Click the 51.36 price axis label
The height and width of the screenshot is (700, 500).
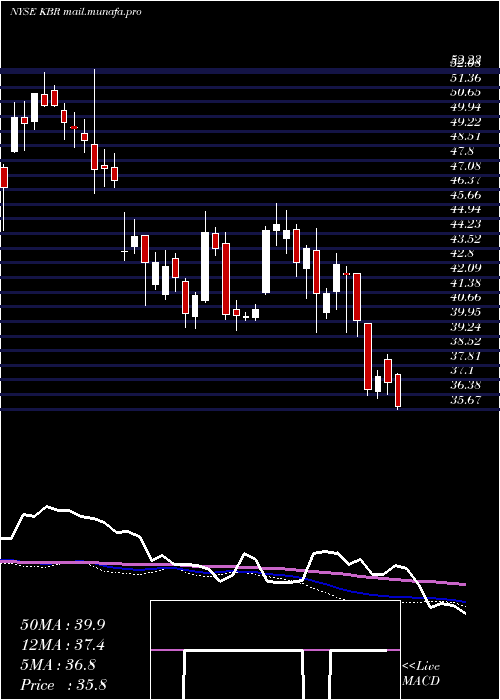[465, 78]
